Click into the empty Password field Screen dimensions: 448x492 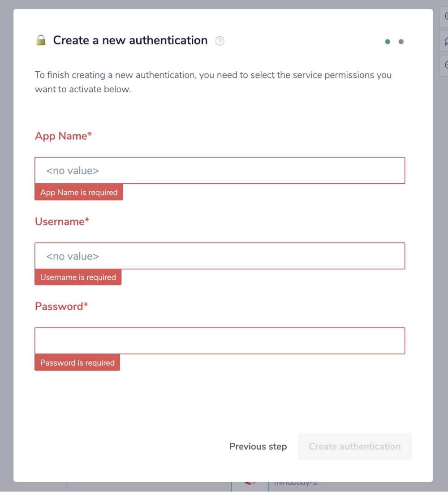click(220, 341)
